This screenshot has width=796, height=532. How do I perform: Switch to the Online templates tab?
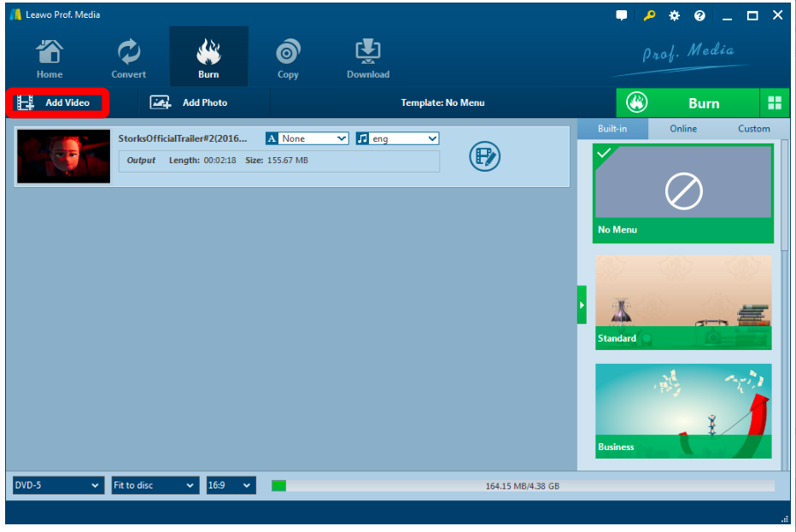click(x=682, y=128)
